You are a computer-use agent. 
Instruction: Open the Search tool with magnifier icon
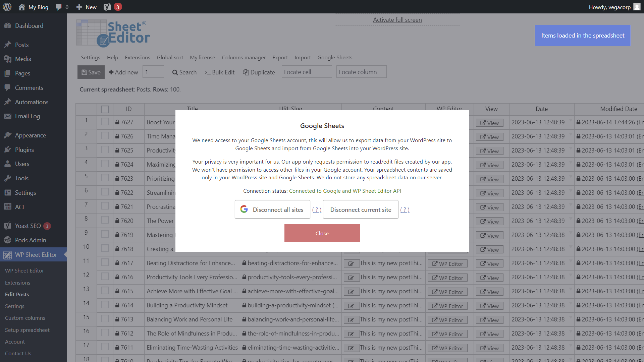click(x=174, y=72)
